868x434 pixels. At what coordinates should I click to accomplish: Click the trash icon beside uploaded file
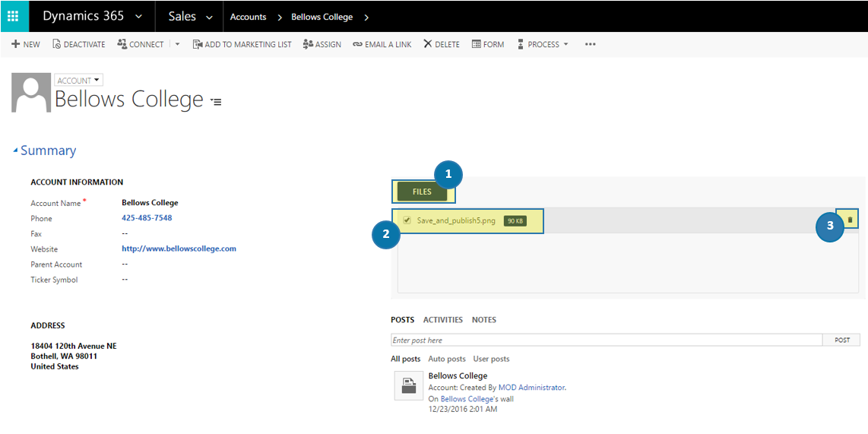850,220
